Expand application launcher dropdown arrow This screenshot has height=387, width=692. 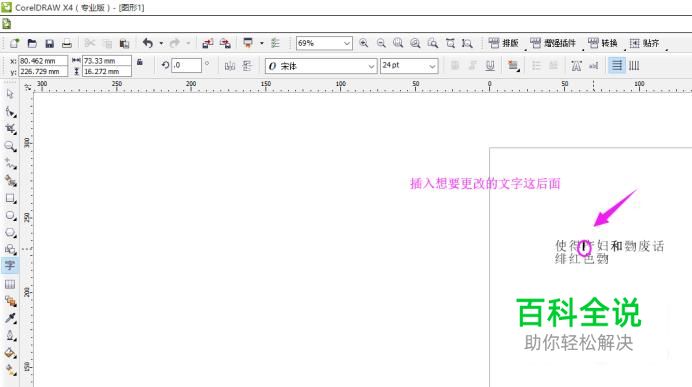[x=262, y=43]
